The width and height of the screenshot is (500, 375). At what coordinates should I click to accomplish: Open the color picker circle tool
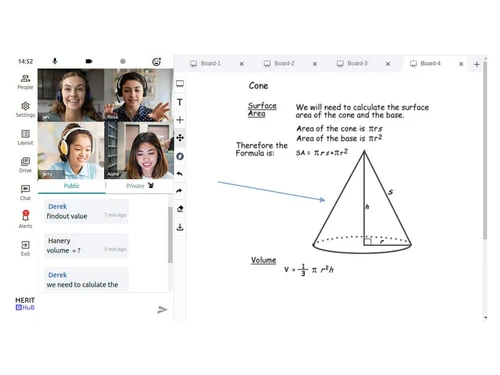(x=180, y=156)
